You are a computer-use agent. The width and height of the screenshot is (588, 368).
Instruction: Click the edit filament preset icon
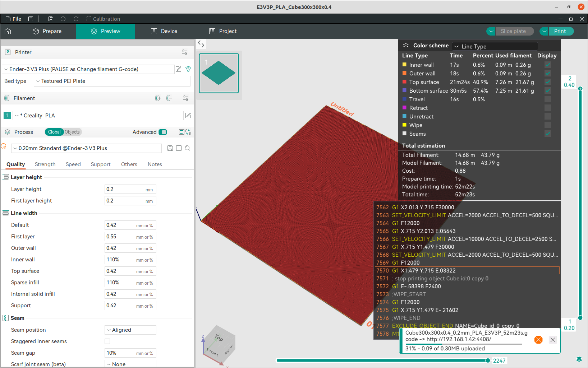click(188, 115)
